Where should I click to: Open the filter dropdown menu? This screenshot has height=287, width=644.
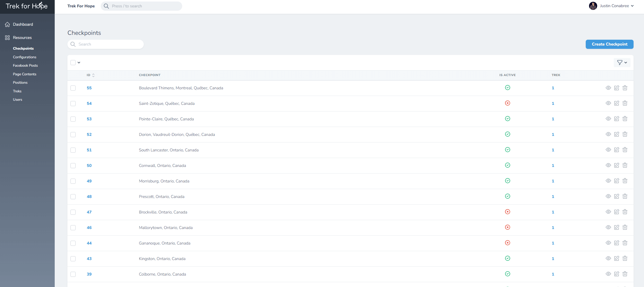pos(622,63)
